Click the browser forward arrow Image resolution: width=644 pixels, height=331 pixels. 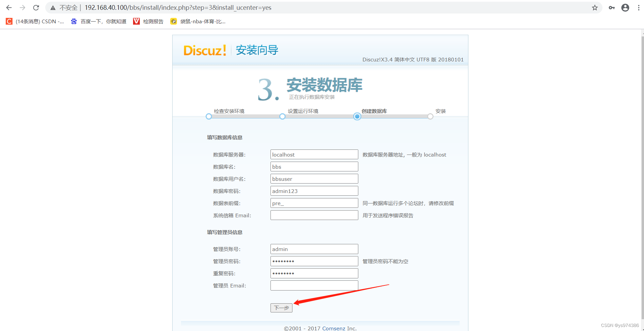[x=22, y=7]
